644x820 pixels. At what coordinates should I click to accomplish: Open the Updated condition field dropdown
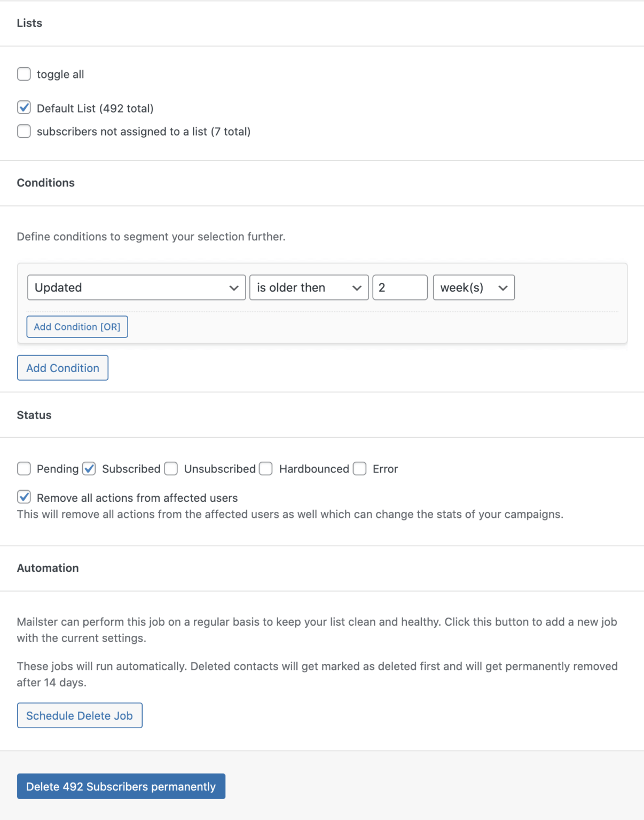point(136,287)
